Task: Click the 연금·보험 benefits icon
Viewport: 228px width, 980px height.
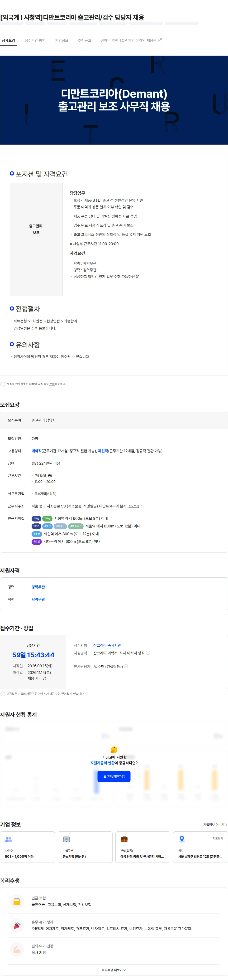Action: click(x=17, y=902)
